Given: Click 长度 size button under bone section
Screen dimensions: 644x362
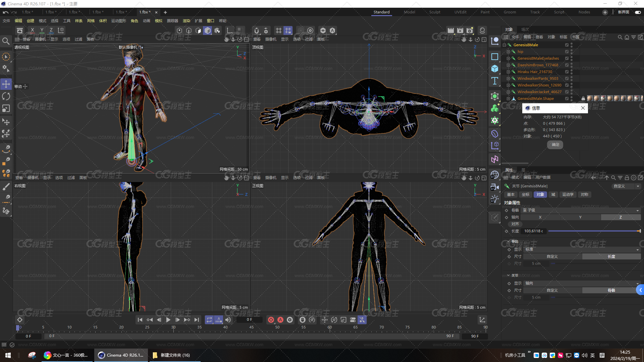Looking at the screenshot, I should click(611, 256).
